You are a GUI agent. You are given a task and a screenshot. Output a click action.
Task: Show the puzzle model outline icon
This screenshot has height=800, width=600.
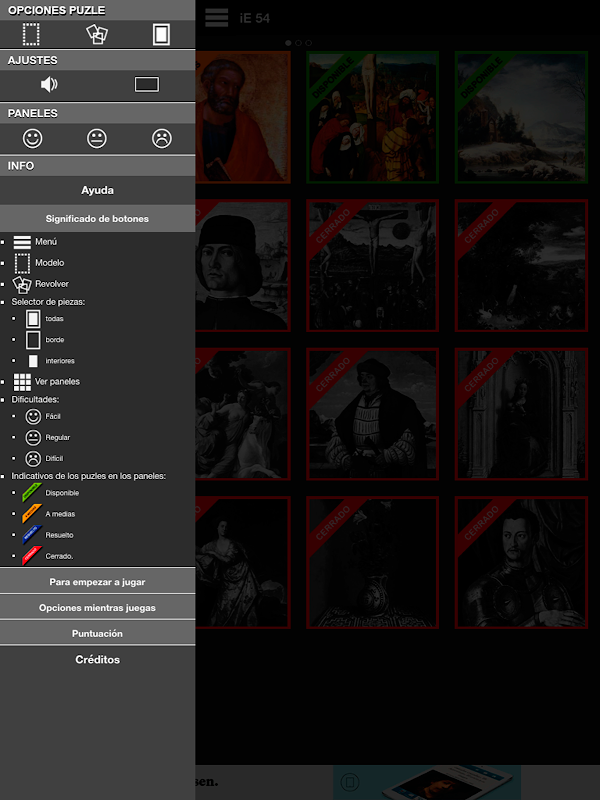click(31, 35)
